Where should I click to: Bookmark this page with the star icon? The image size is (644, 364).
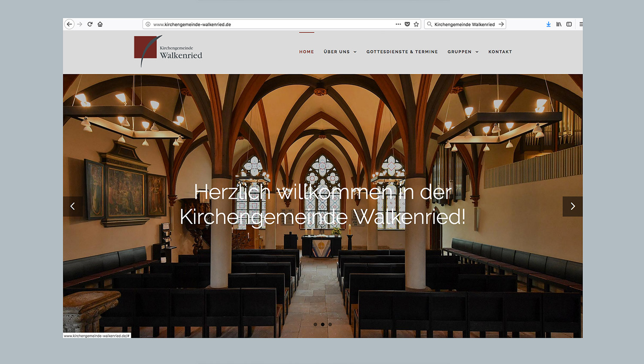pyautogui.click(x=416, y=24)
